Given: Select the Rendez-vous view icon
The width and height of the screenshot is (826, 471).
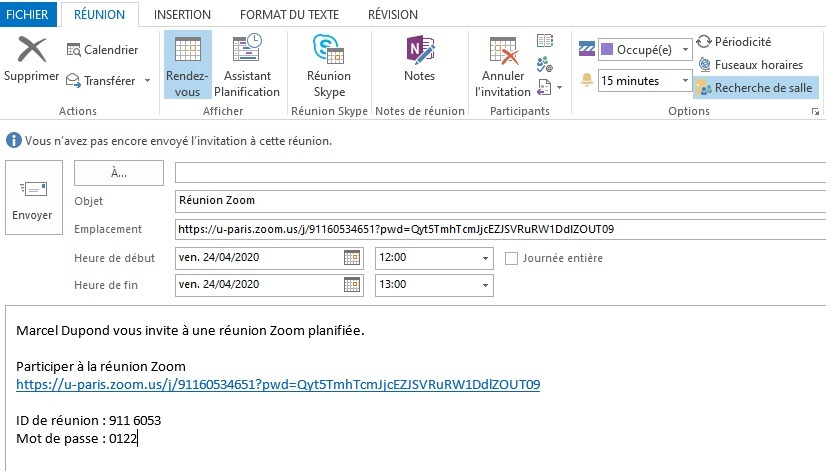Looking at the screenshot, I should [187, 50].
